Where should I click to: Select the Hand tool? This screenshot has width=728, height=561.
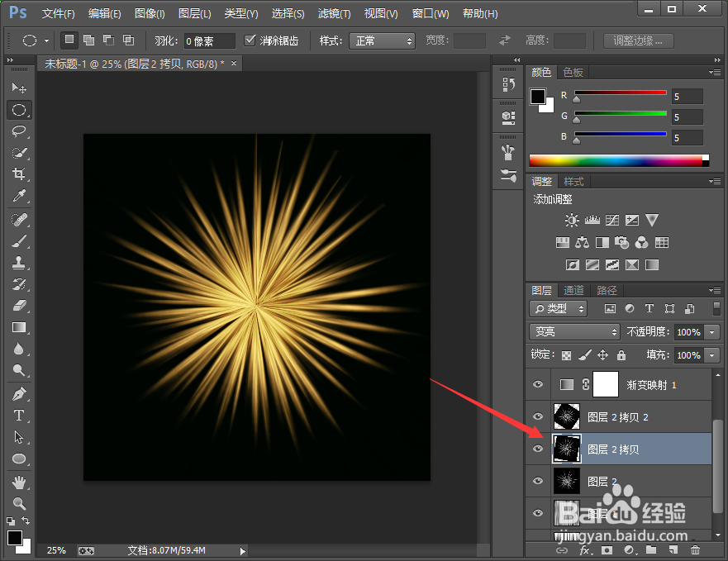pyautogui.click(x=18, y=483)
